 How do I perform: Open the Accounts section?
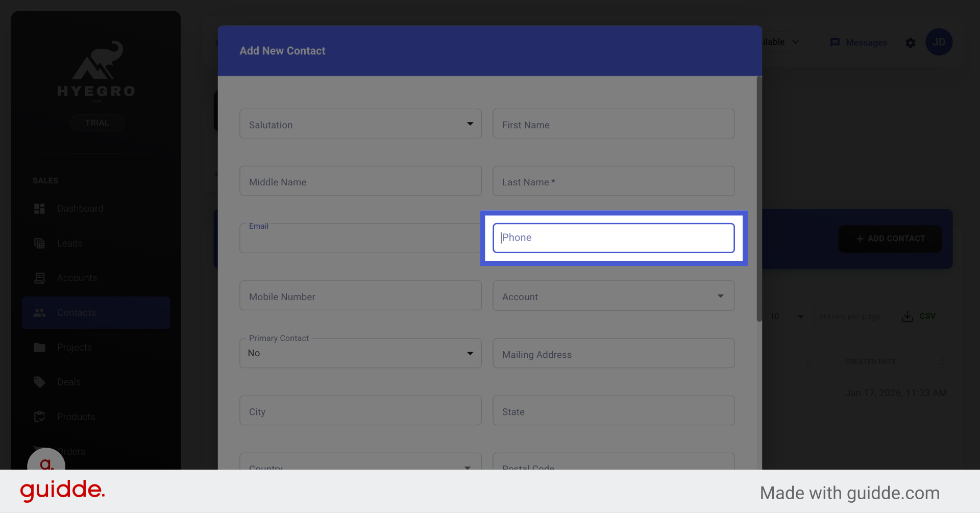77,278
